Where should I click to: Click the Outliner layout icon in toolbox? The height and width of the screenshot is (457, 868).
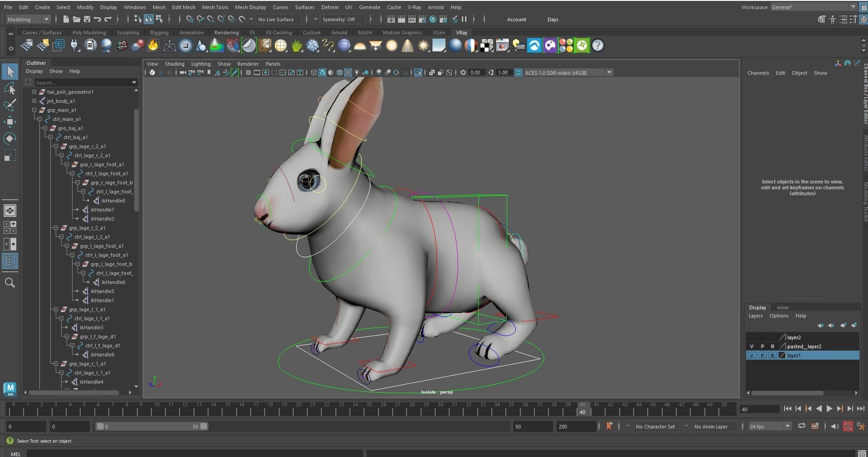[10, 261]
